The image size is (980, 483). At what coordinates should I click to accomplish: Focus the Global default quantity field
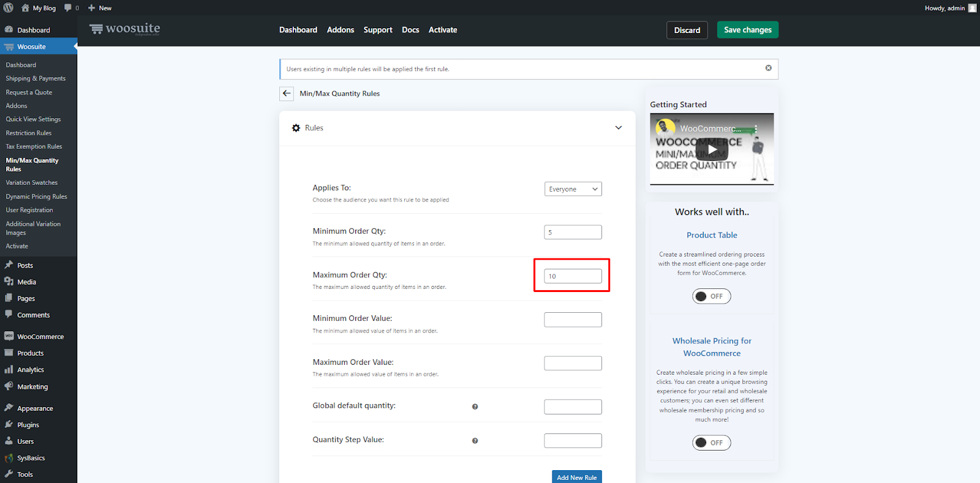tap(573, 406)
